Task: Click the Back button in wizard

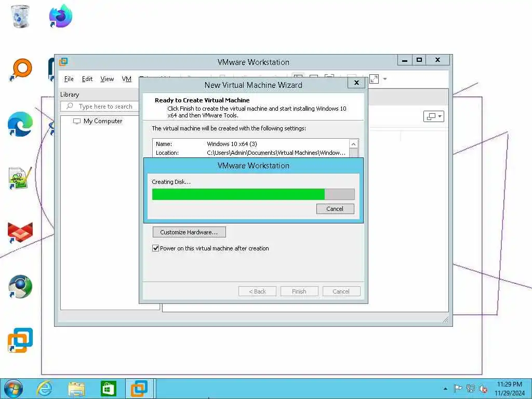Action: 257,291
